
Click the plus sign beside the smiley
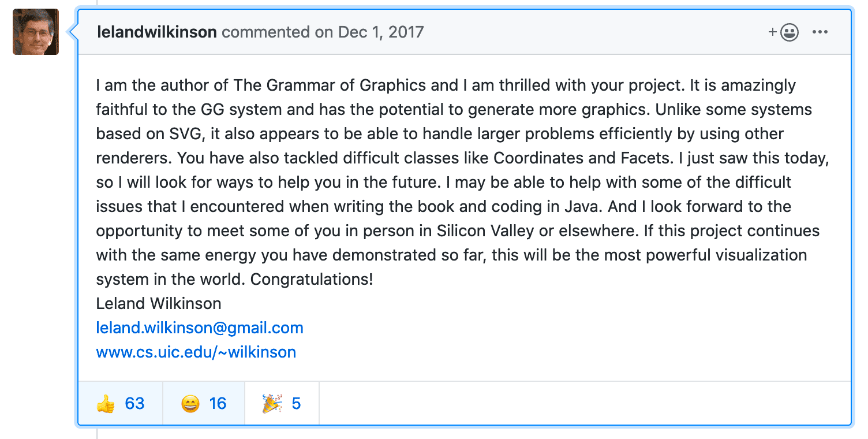(773, 32)
